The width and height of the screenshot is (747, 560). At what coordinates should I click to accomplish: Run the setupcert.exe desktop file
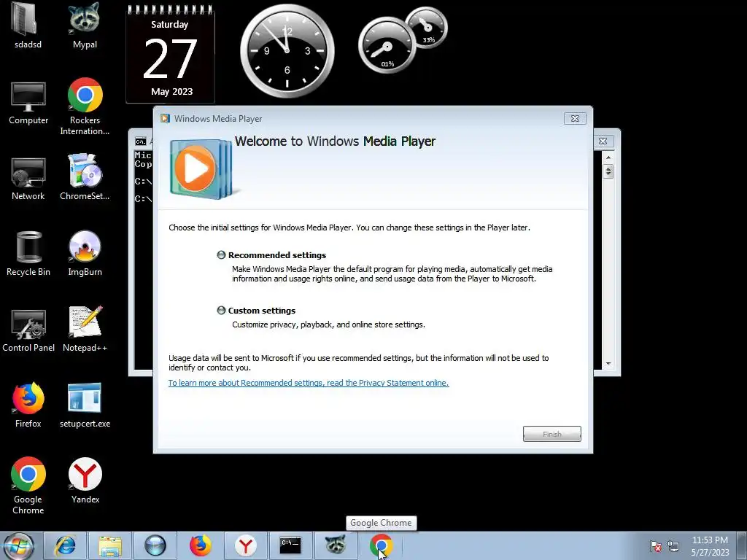point(85,405)
